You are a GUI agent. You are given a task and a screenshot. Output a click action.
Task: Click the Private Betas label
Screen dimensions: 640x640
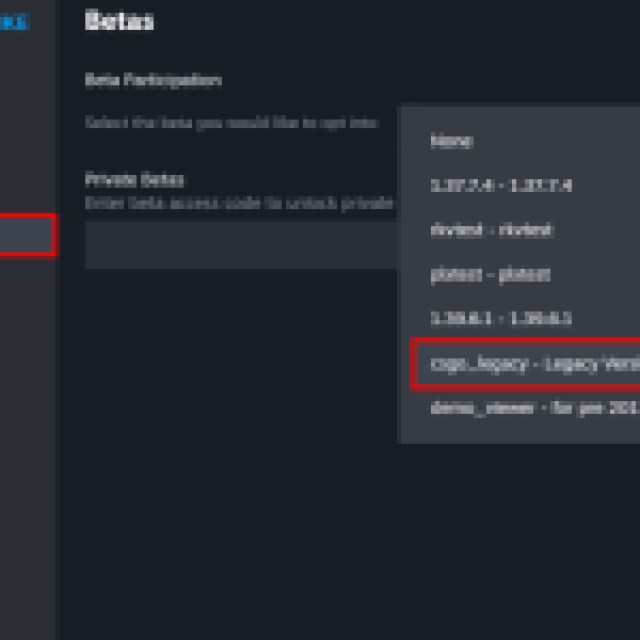click(x=134, y=180)
